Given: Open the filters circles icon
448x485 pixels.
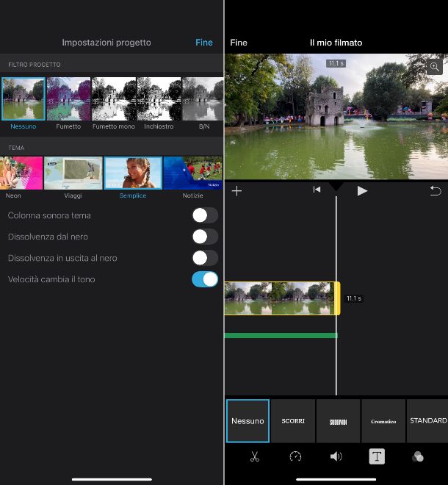Looking at the screenshot, I should click(x=418, y=456).
